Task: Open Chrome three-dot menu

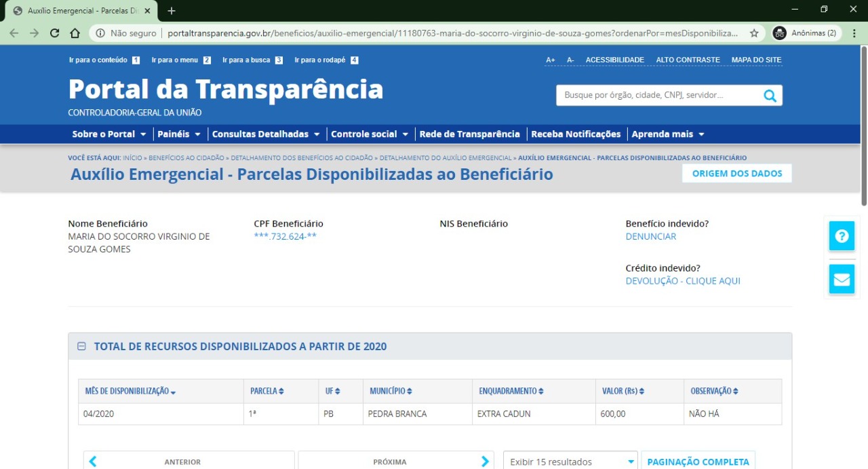Action: [853, 33]
